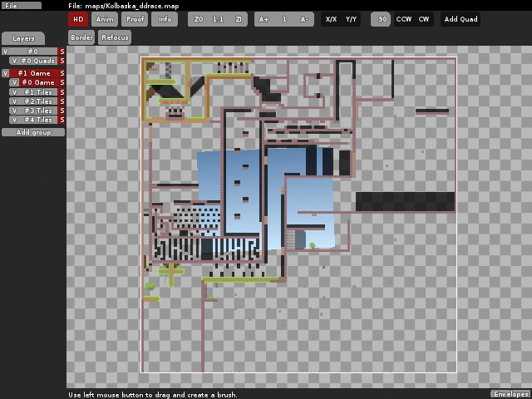The image size is (532, 399).
Task: Click the Border button
Action: pyautogui.click(x=81, y=37)
